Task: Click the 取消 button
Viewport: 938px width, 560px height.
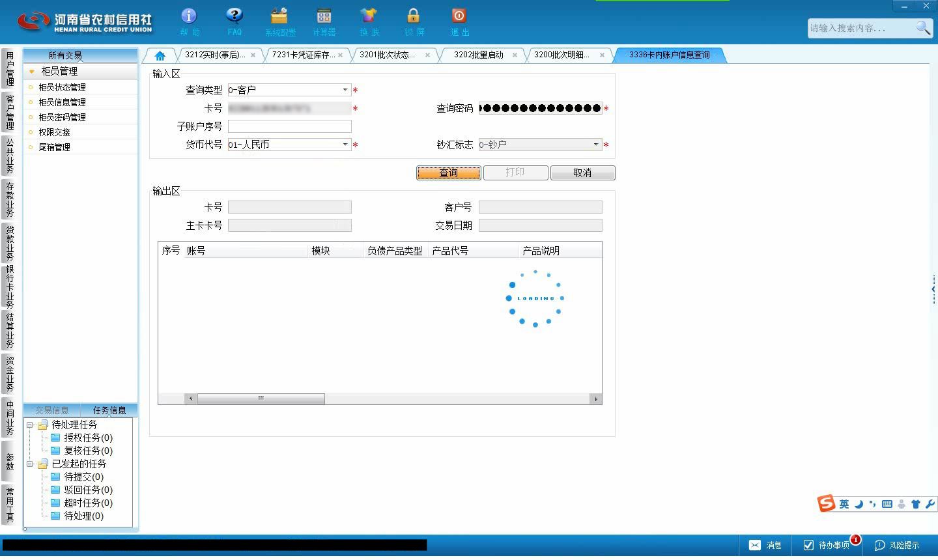Action: tap(582, 173)
